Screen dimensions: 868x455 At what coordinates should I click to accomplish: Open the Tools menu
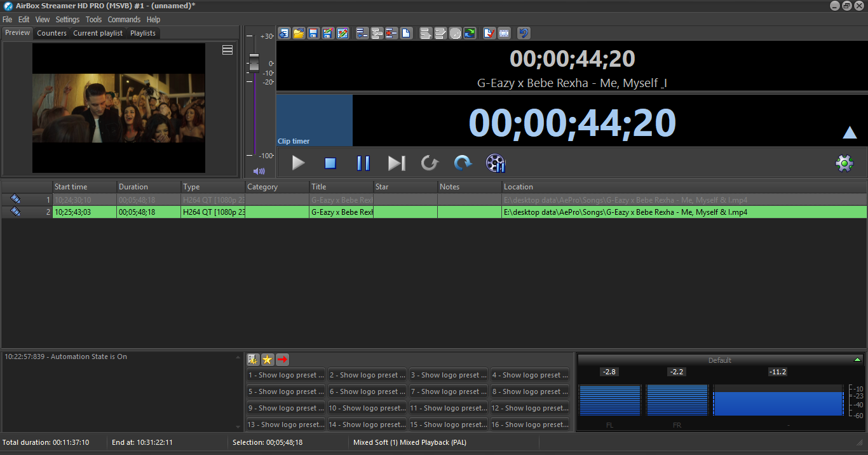[x=94, y=20]
